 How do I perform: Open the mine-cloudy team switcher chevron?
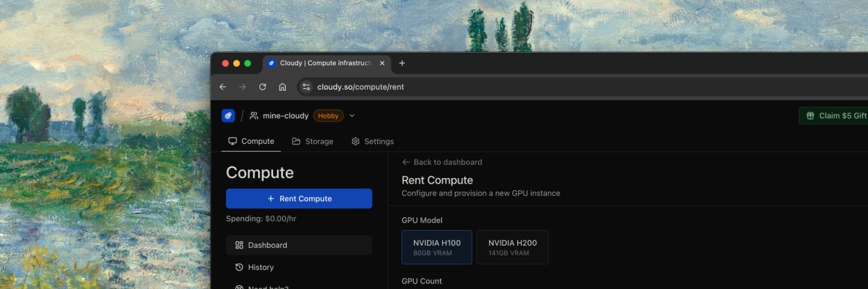(x=352, y=116)
